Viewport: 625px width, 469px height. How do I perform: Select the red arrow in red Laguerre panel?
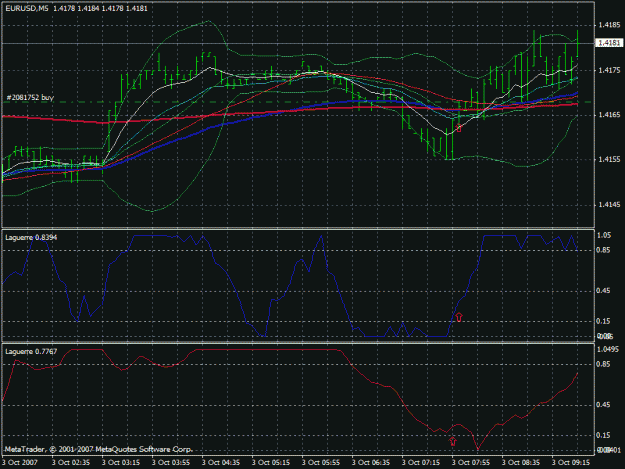[x=452, y=441]
